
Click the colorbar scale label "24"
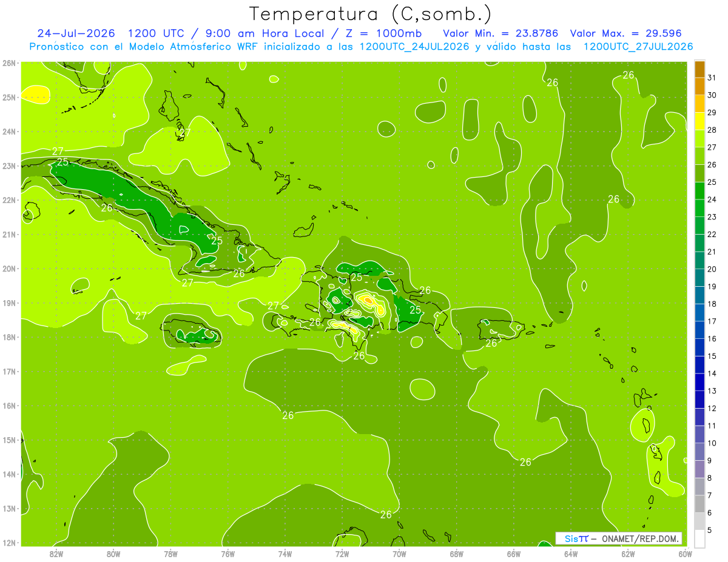[x=712, y=199]
